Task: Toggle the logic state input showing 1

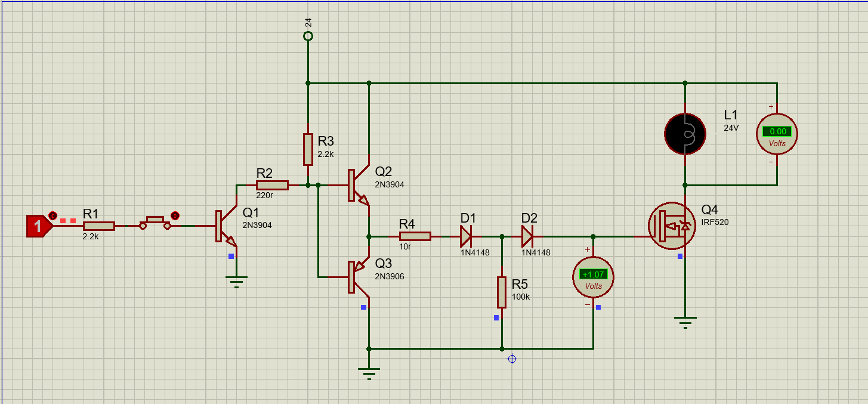Action: pos(38,226)
